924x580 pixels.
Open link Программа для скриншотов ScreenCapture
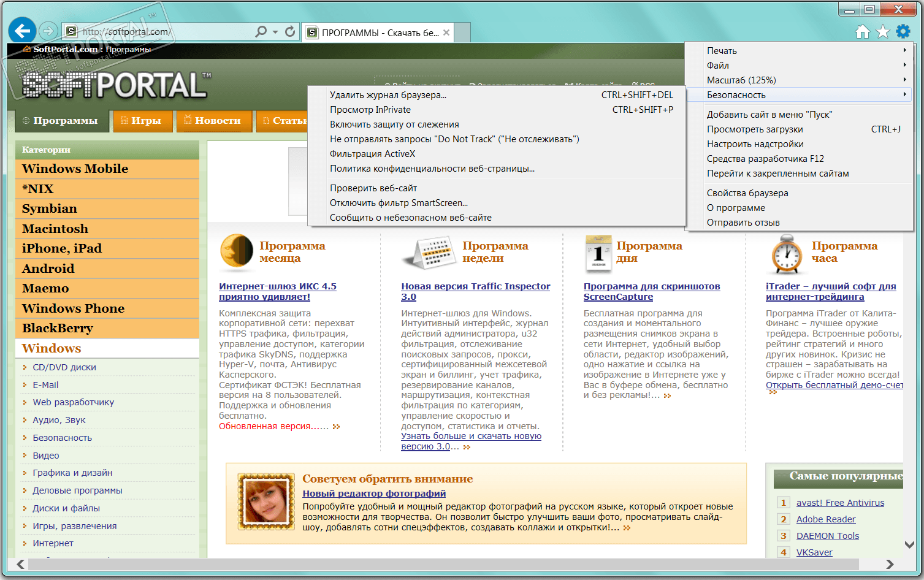(652, 291)
